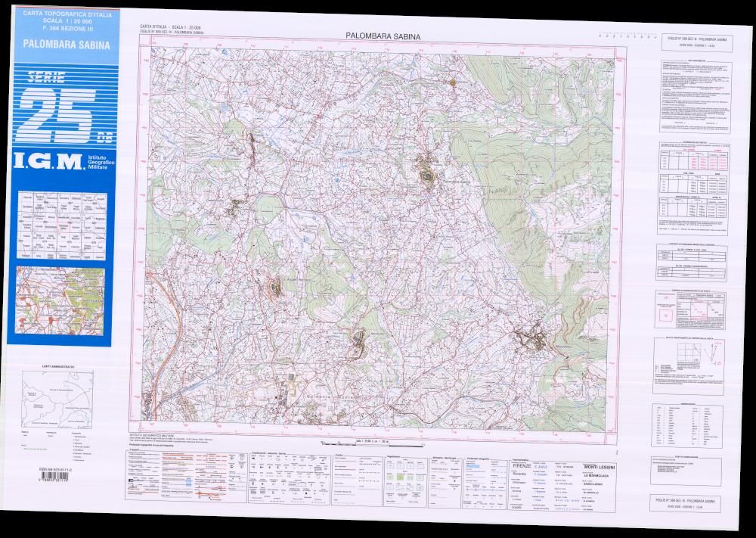Open the sheet index grid on the cover
This screenshot has width=756, height=538.
62,225
